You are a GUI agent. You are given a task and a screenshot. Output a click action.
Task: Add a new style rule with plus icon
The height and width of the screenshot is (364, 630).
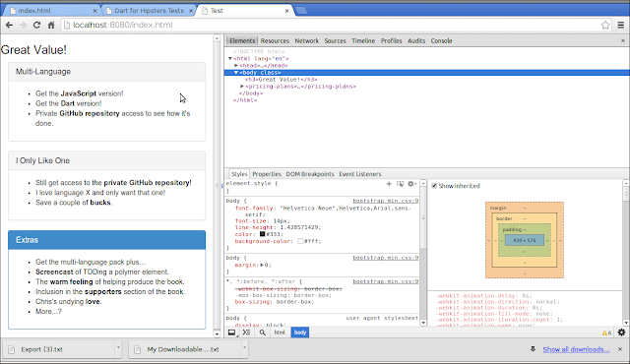(389, 184)
